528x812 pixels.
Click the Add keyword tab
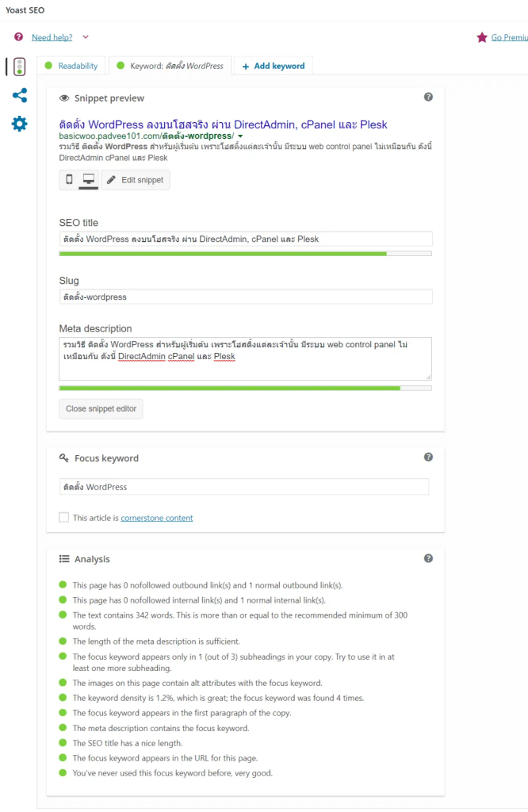tap(273, 66)
